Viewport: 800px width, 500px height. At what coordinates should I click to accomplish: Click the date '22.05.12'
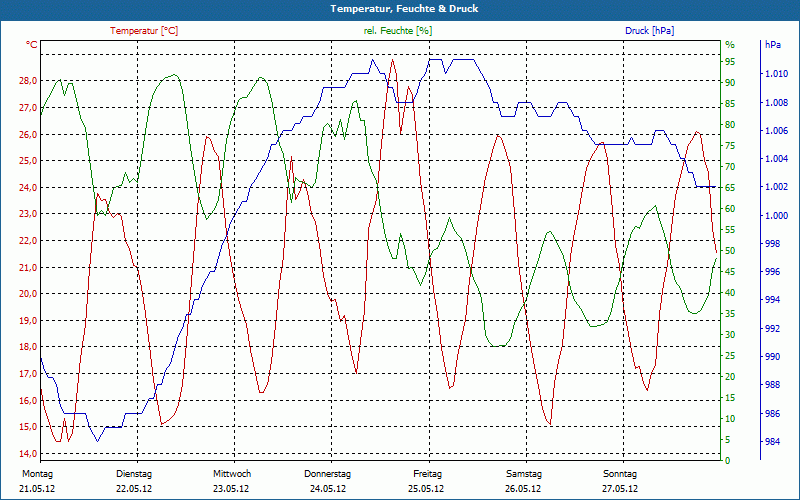tap(134, 489)
